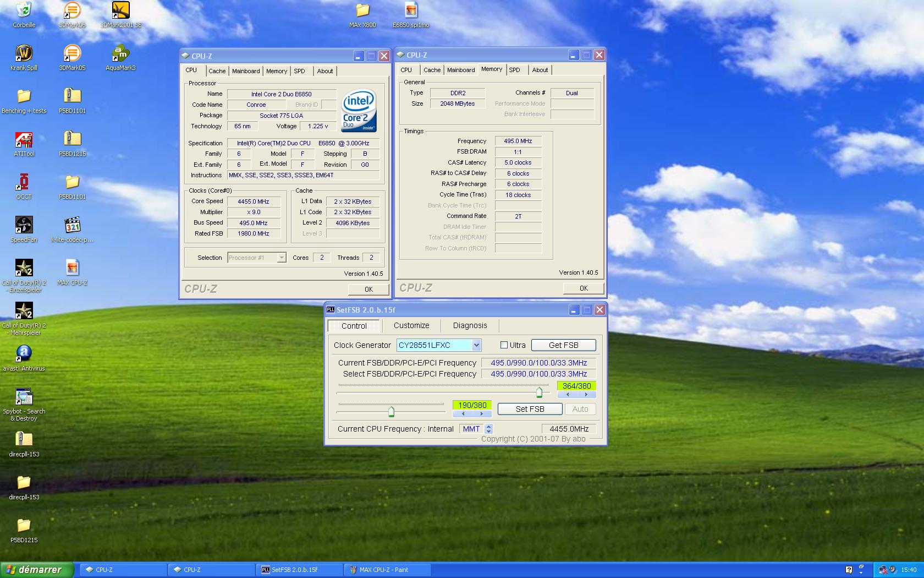924x578 pixels.
Task: Open the 3DMark05 desktop shortcut
Action: coord(72,53)
